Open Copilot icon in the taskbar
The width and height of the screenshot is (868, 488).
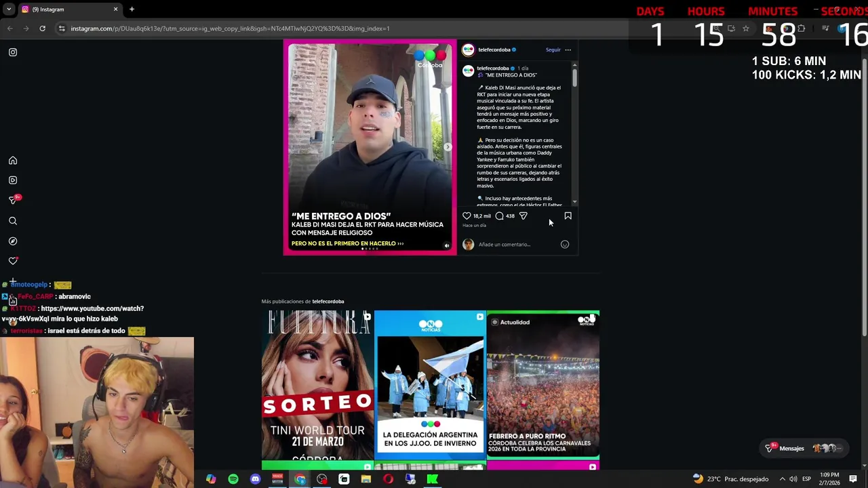click(211, 479)
